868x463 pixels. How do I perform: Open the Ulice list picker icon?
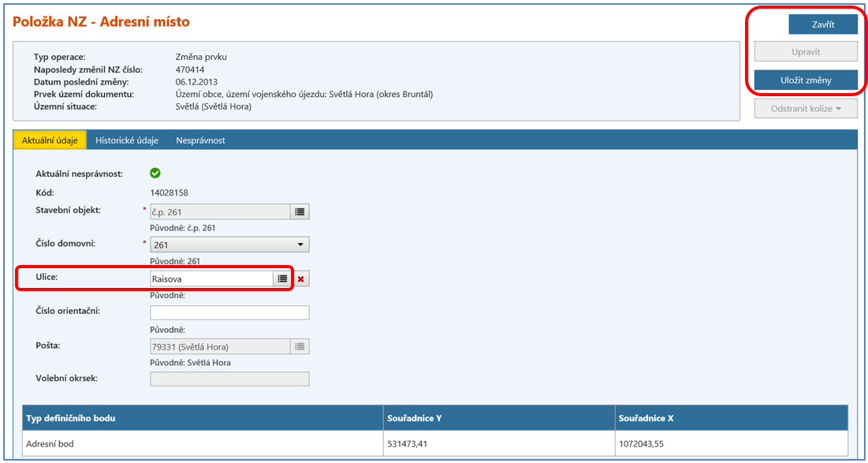(x=282, y=279)
